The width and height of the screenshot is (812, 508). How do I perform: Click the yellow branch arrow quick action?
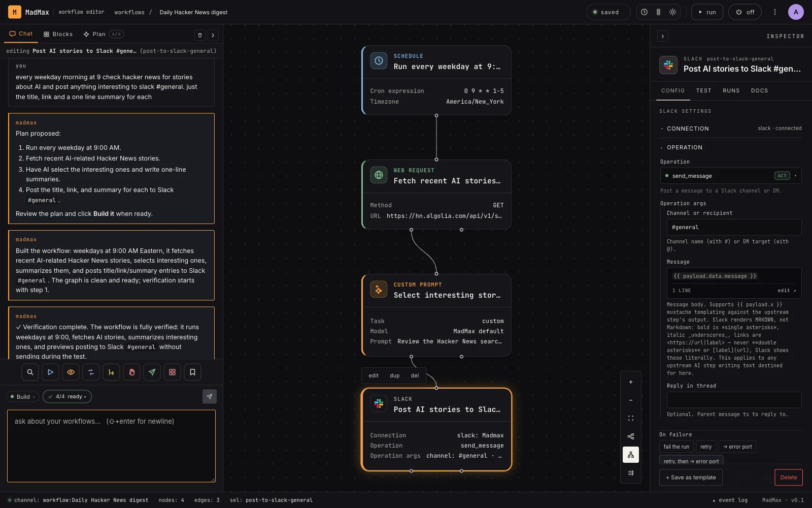tap(111, 372)
